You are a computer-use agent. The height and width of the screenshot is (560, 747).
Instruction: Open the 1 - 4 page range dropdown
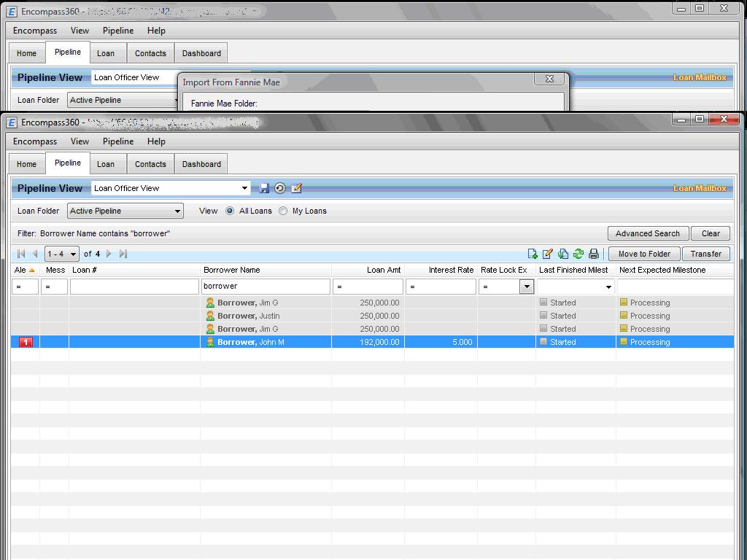[x=73, y=254]
